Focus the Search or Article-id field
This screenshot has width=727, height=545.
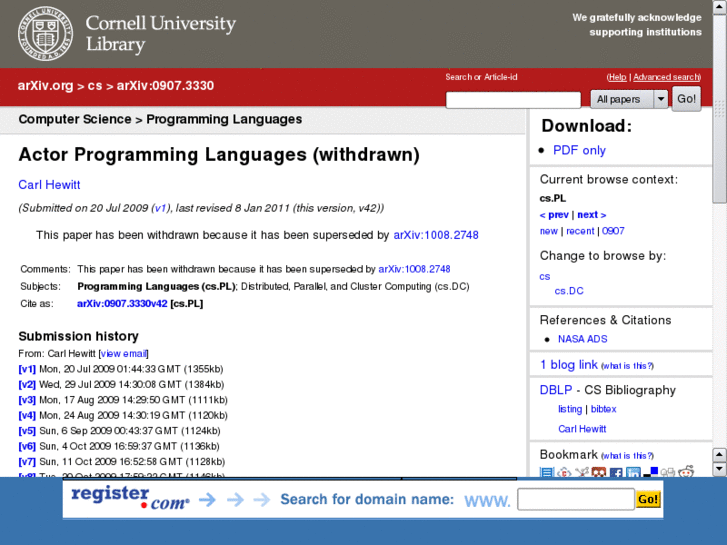coord(513,100)
